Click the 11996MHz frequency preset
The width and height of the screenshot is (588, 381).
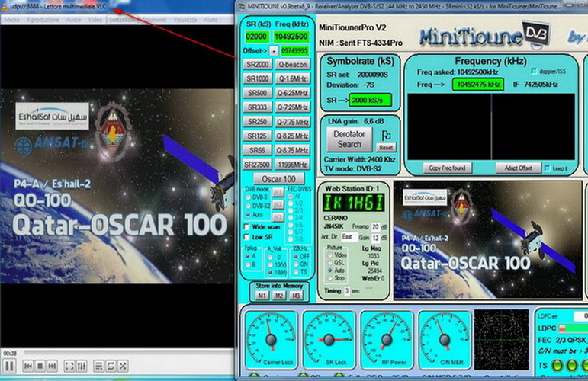tap(293, 165)
